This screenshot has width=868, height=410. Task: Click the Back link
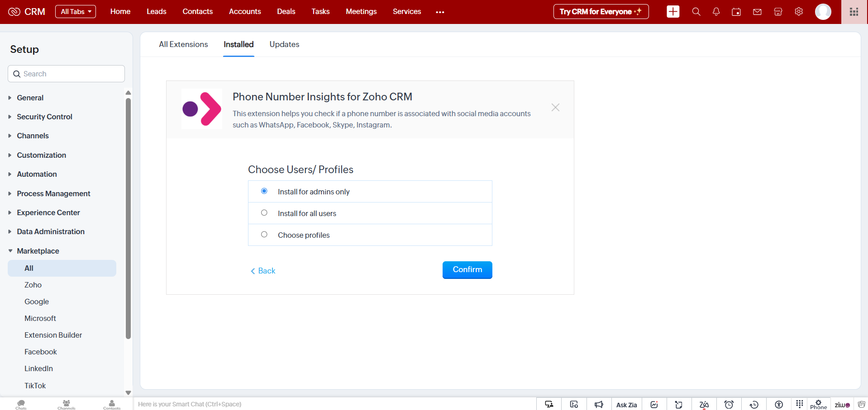[x=263, y=271]
